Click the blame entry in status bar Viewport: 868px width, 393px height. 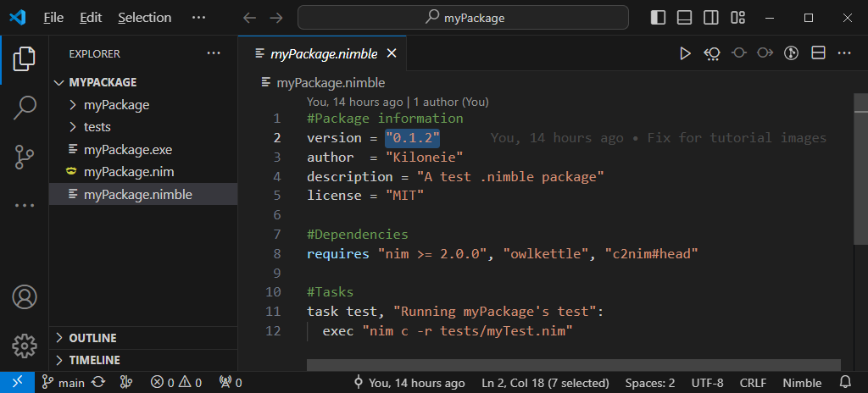(409, 383)
